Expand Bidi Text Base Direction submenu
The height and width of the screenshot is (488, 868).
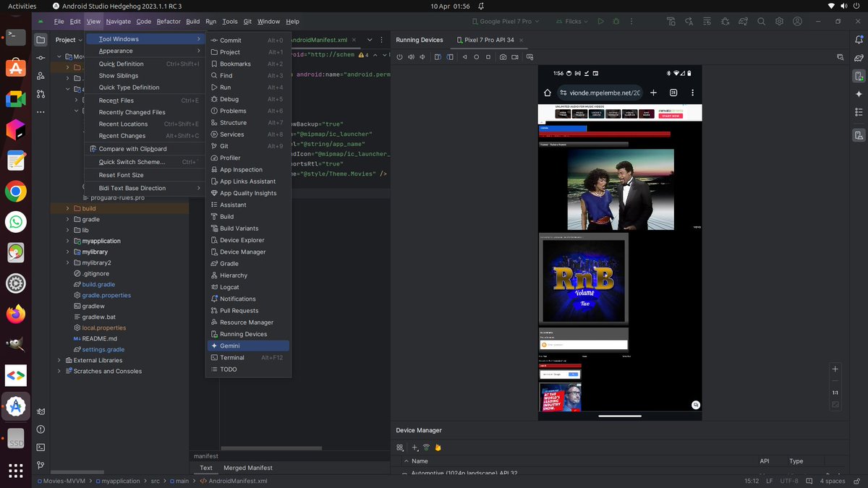145,188
